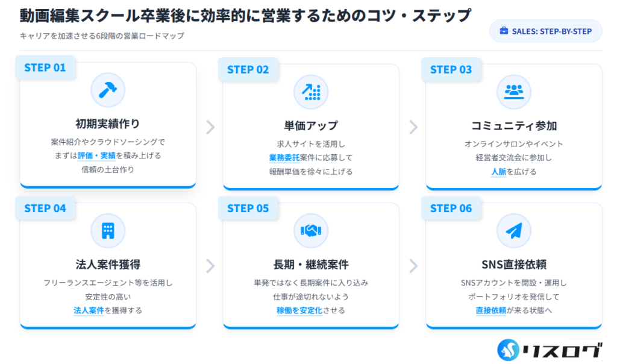Click the paper plane icon in STEP 06

click(514, 230)
